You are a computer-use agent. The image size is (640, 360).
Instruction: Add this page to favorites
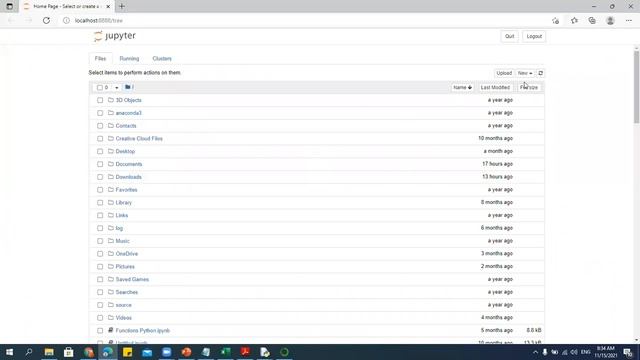pyautogui.click(x=555, y=20)
